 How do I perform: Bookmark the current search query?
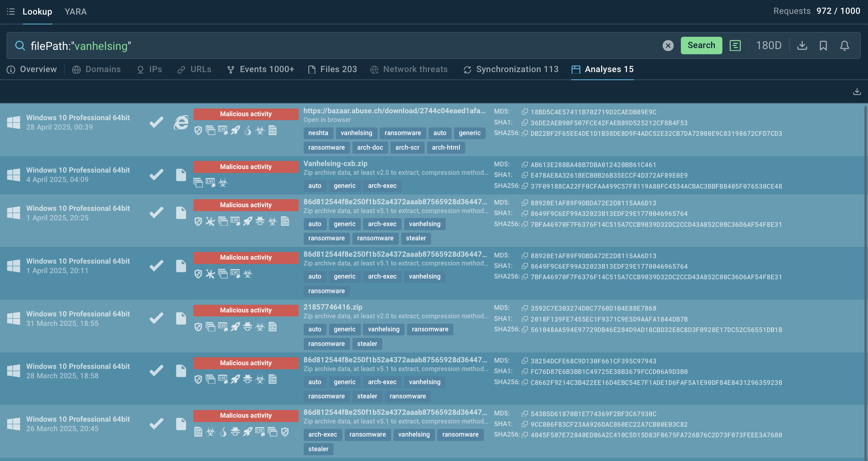point(823,46)
